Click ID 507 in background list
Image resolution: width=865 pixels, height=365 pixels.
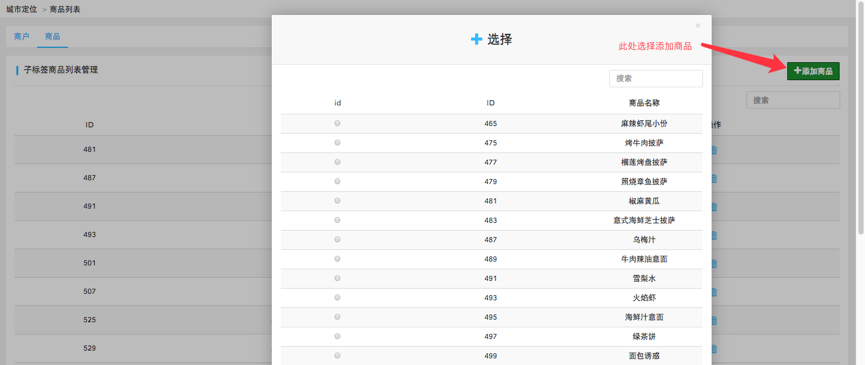coord(89,291)
